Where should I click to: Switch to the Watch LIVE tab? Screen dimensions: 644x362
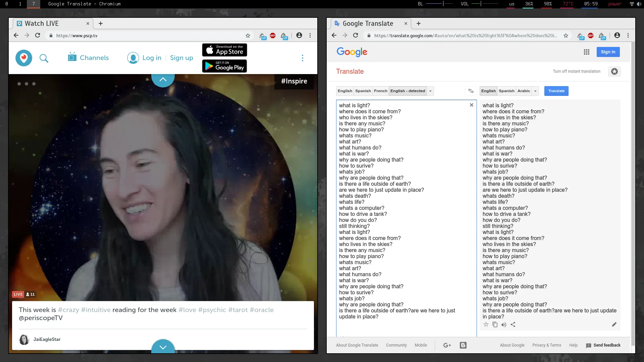pos(42,23)
